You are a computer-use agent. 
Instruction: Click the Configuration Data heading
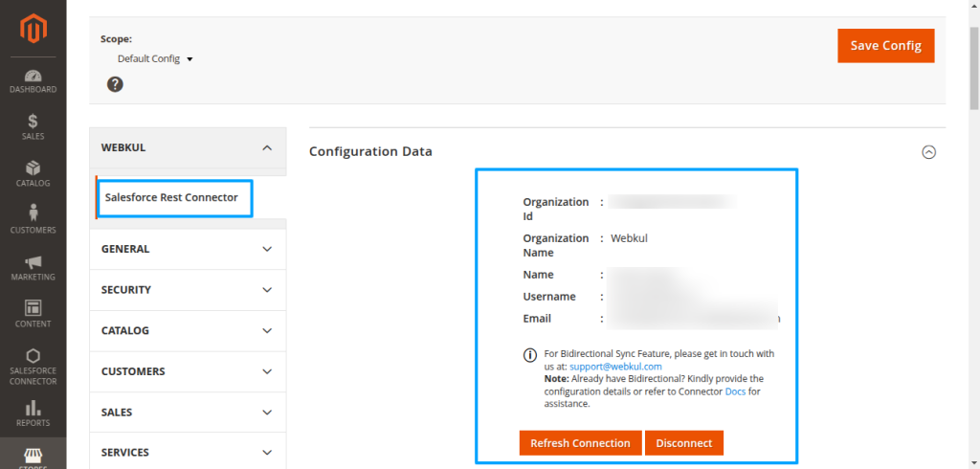[x=370, y=151]
